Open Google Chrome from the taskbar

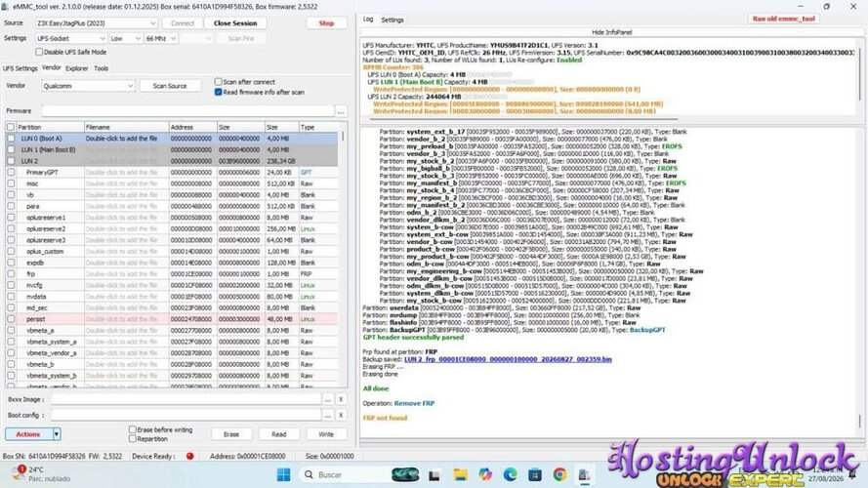coord(559,474)
